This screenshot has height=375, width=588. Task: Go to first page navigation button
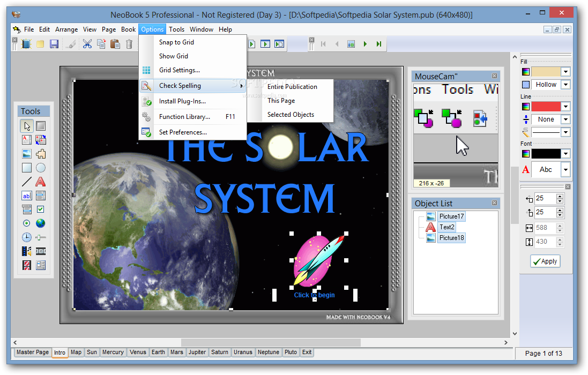point(323,44)
